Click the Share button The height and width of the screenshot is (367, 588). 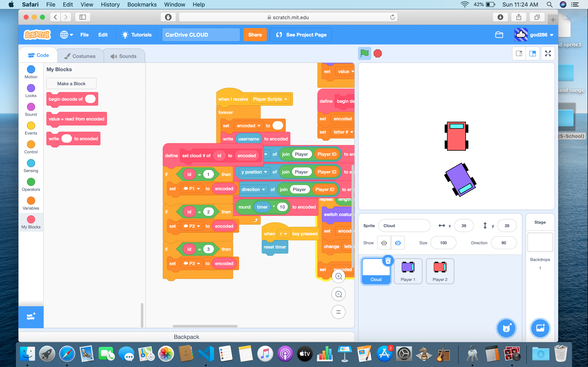point(255,34)
